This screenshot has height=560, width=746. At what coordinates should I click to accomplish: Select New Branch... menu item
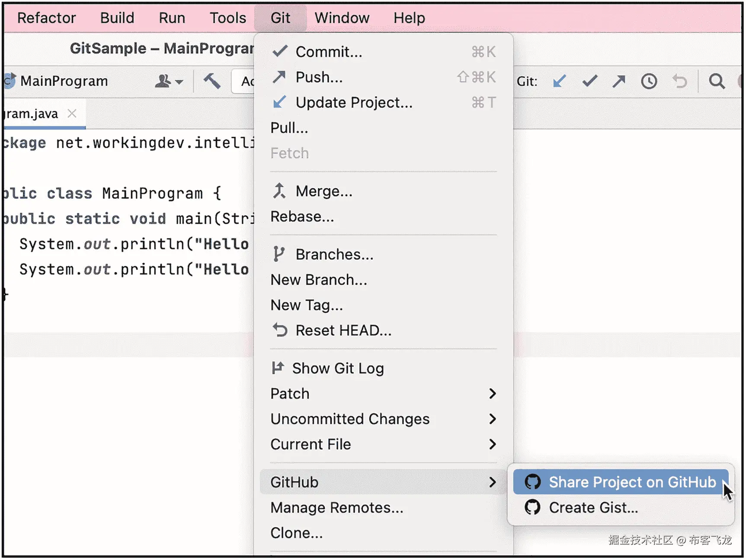[384, 280]
